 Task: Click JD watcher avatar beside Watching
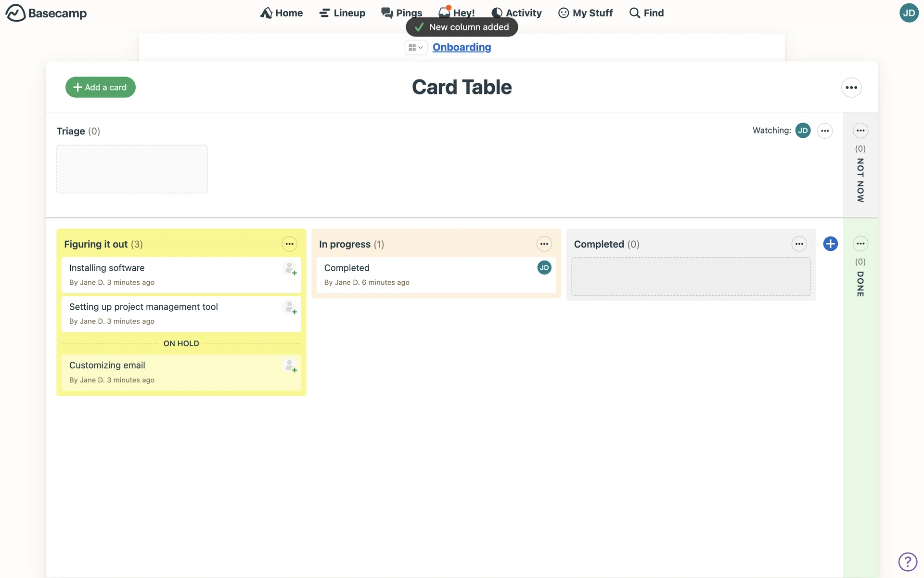click(803, 131)
